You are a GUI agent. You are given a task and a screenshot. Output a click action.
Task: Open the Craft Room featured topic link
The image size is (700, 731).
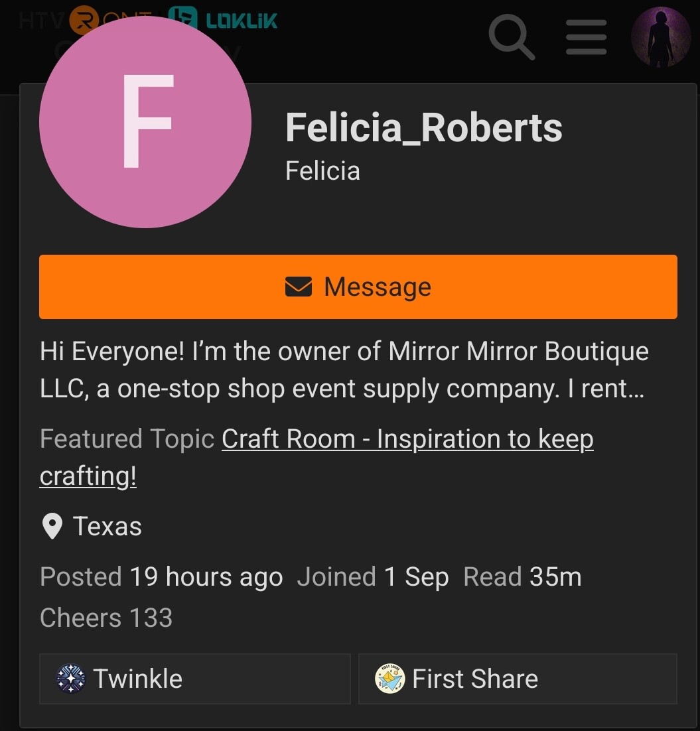(x=407, y=439)
